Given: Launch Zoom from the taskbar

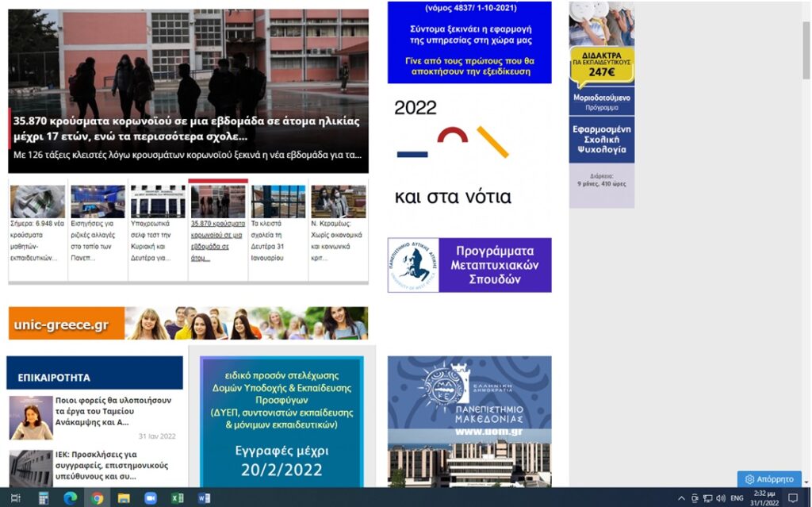Looking at the screenshot, I should (151, 498).
